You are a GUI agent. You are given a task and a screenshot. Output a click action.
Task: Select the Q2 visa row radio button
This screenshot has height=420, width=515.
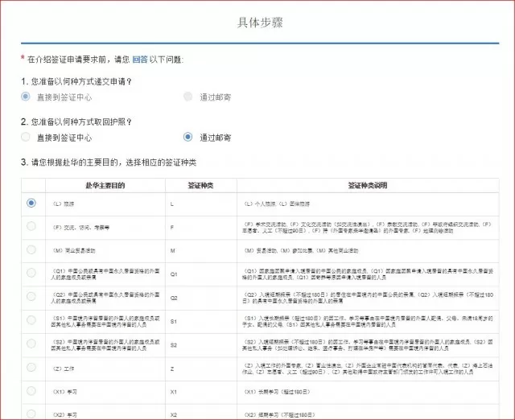tap(31, 297)
